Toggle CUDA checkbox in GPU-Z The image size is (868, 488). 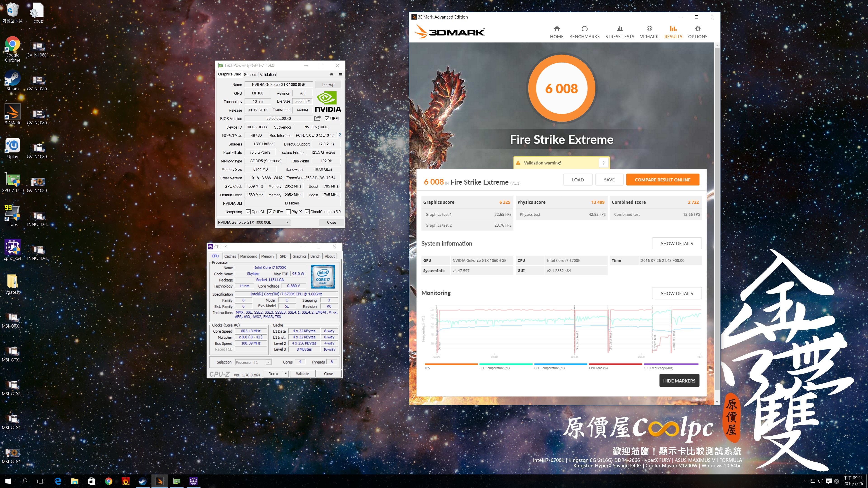point(270,212)
